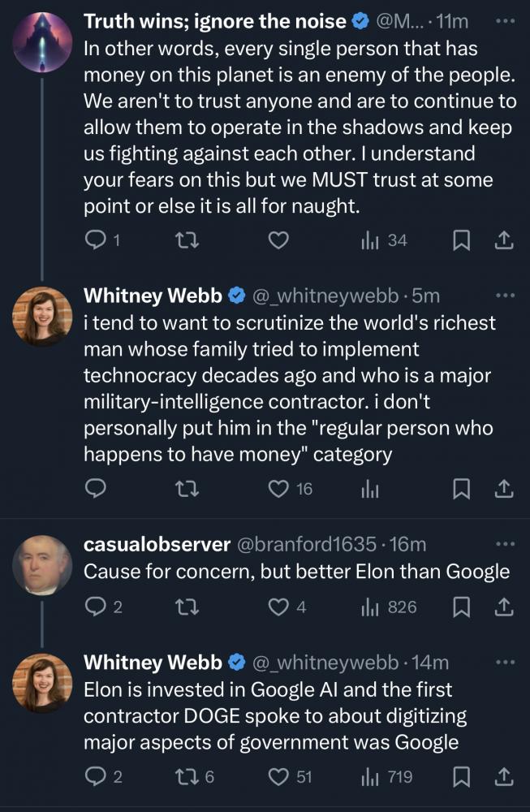Retweet the Truth wins tweet

[x=187, y=240]
